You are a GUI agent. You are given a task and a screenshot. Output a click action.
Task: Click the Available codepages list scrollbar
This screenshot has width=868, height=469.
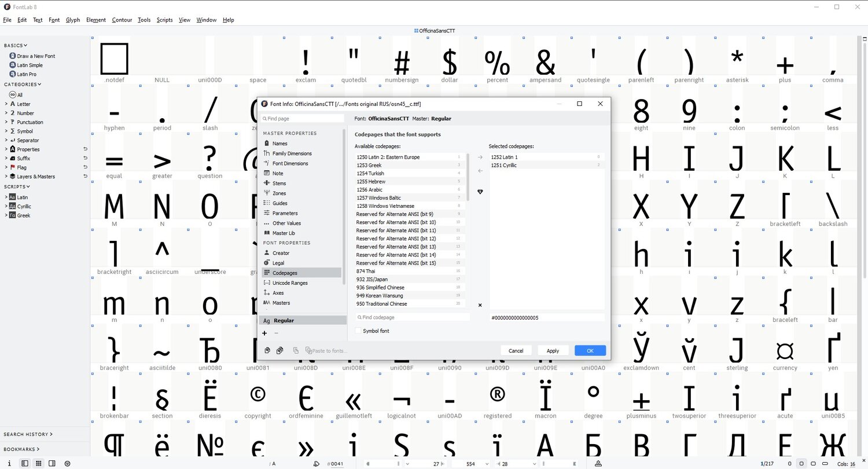click(468, 177)
